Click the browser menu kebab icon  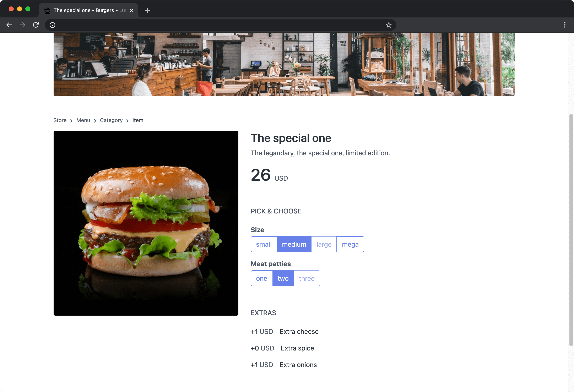pyautogui.click(x=565, y=25)
